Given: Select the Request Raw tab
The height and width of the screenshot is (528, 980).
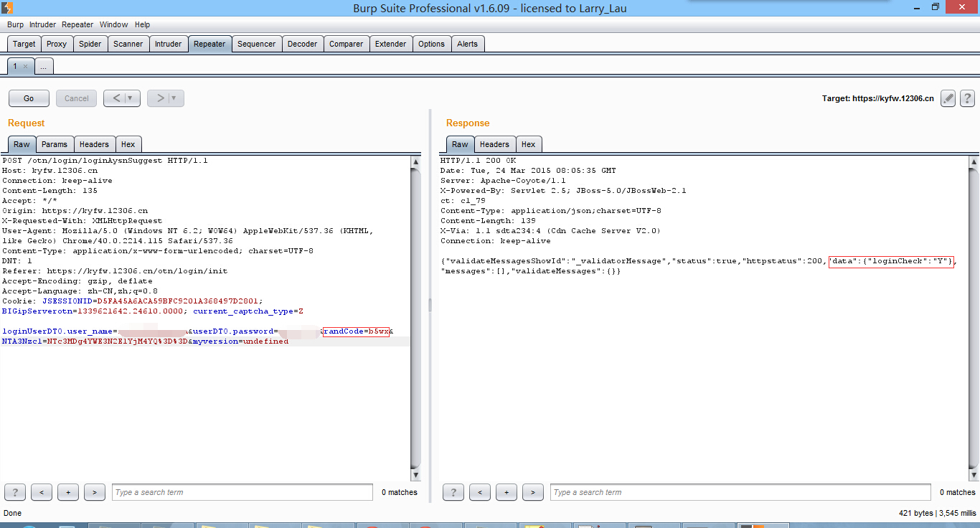Looking at the screenshot, I should pyautogui.click(x=22, y=144).
